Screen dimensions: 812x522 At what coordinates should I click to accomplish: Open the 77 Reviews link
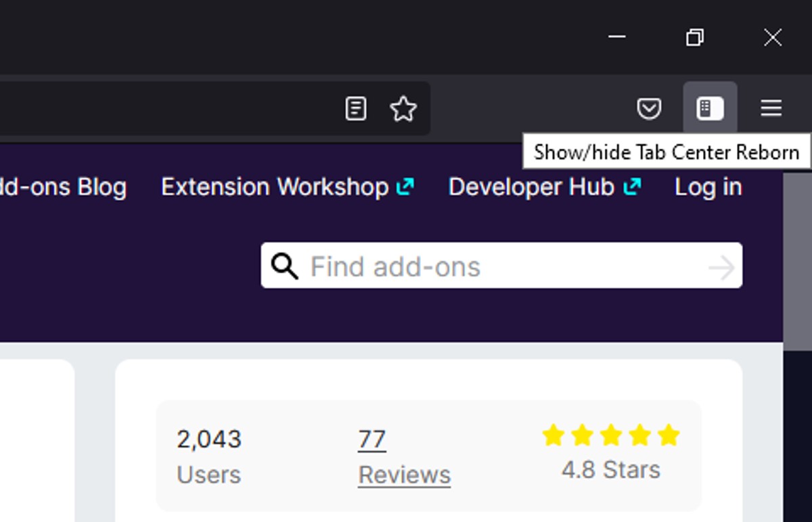371,440
